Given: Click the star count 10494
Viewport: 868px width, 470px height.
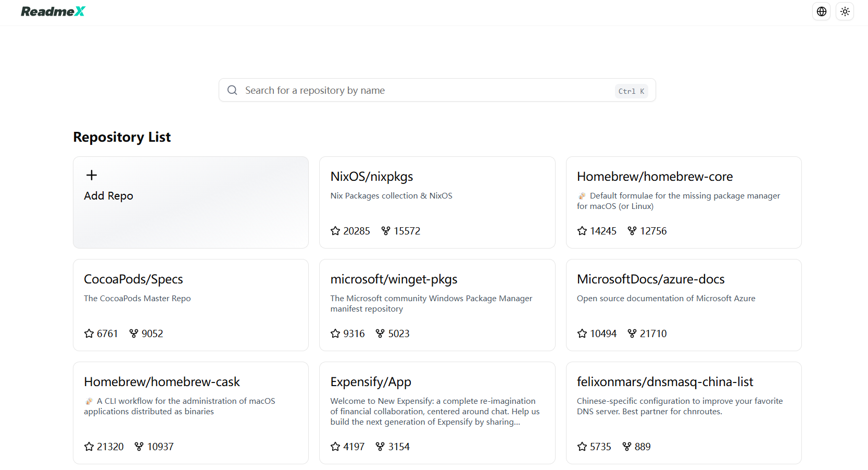Looking at the screenshot, I should (603, 333).
